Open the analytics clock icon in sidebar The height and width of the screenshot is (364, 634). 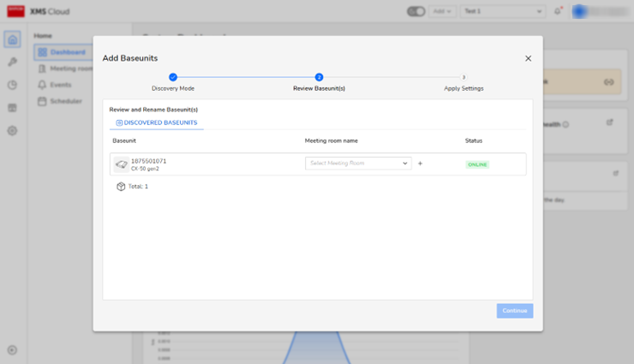coord(12,85)
